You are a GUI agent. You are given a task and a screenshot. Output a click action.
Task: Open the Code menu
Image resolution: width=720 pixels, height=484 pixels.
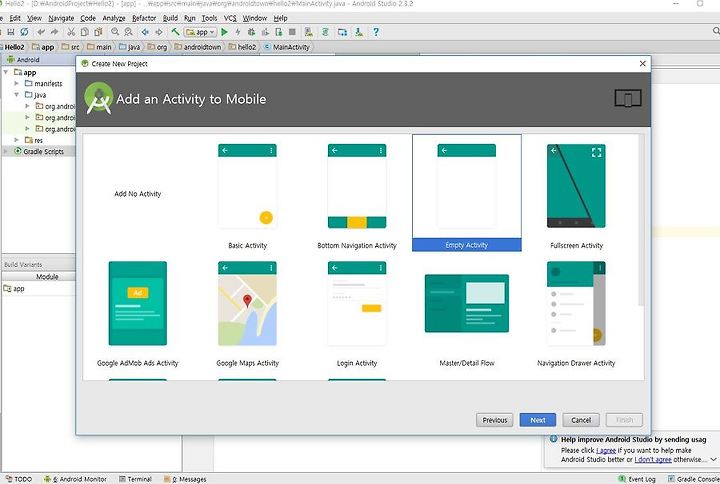click(x=88, y=18)
